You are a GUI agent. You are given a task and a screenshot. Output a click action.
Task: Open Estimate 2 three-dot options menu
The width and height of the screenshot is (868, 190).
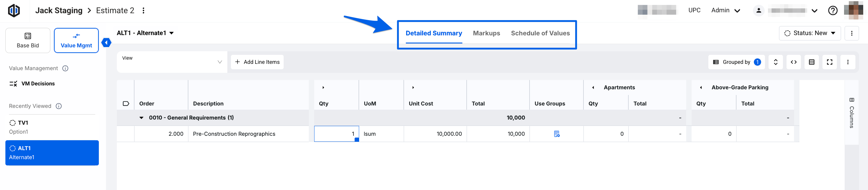(x=143, y=10)
